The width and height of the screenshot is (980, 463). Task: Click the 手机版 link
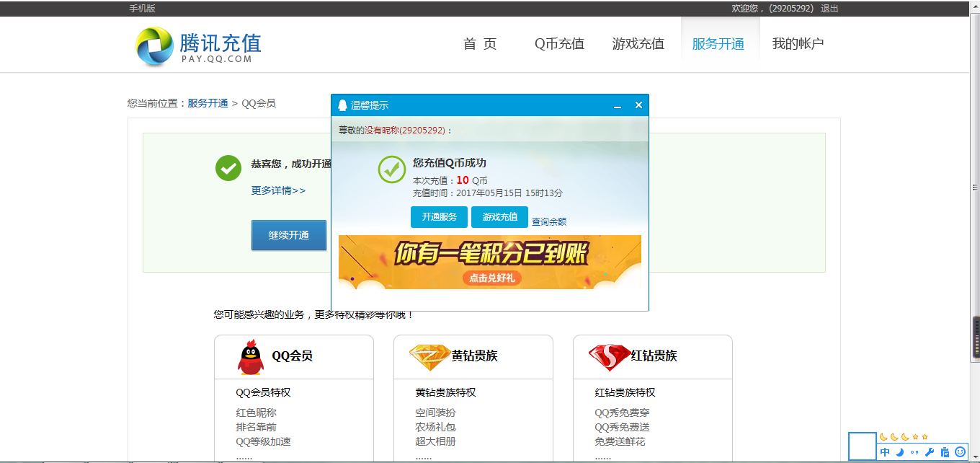pyautogui.click(x=143, y=9)
